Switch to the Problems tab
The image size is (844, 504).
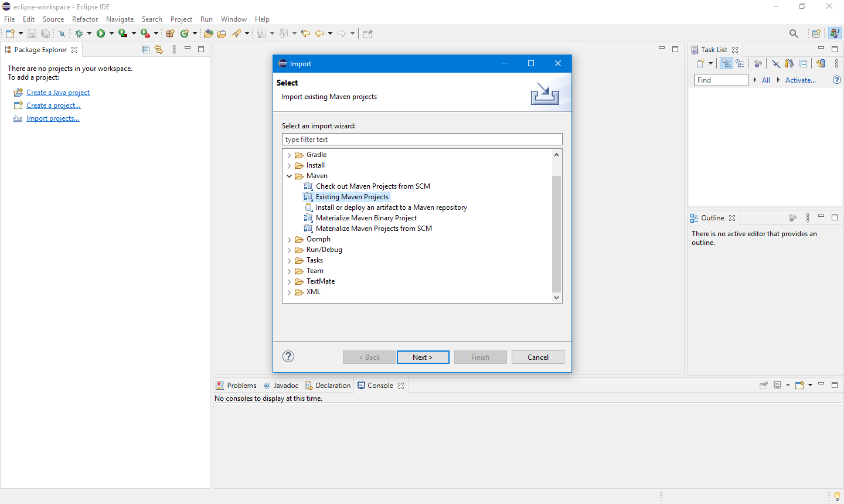tap(236, 385)
